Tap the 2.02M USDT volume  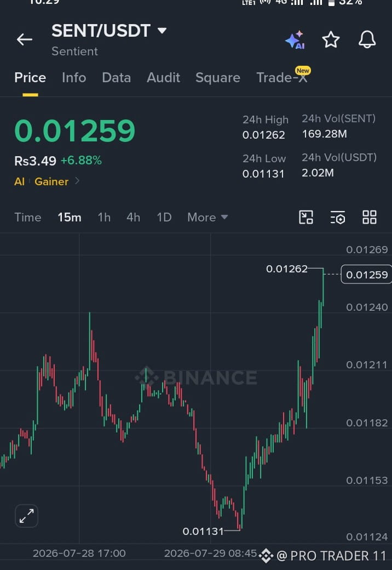tap(318, 173)
